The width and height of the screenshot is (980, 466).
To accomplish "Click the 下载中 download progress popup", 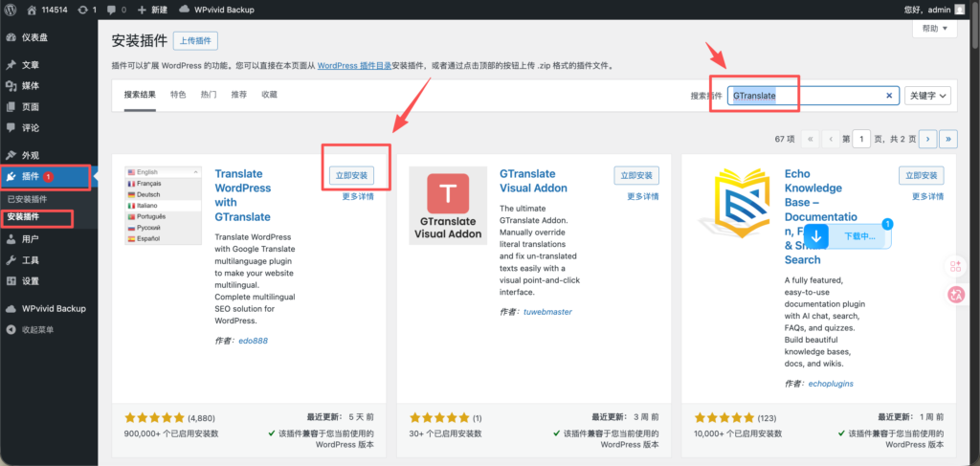I will coord(848,236).
